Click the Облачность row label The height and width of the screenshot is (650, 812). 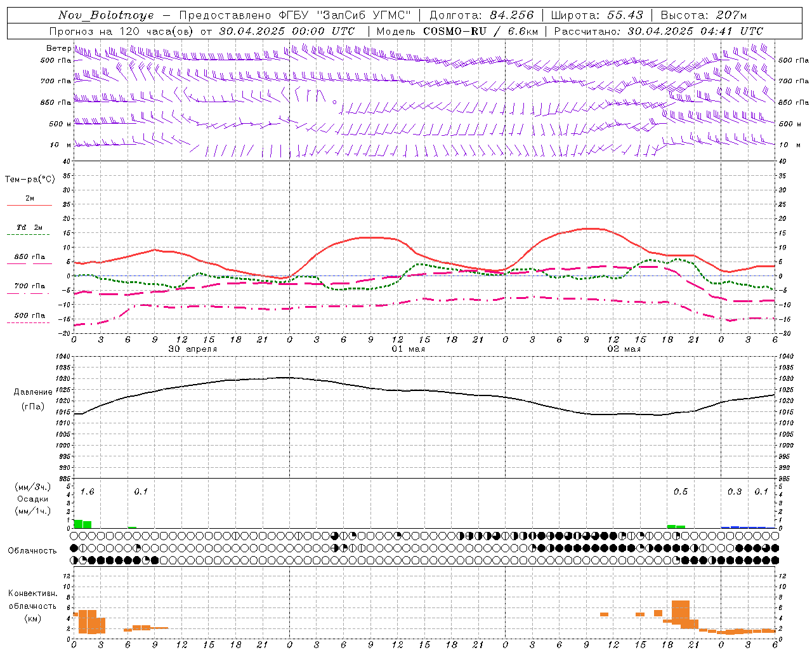[32, 550]
